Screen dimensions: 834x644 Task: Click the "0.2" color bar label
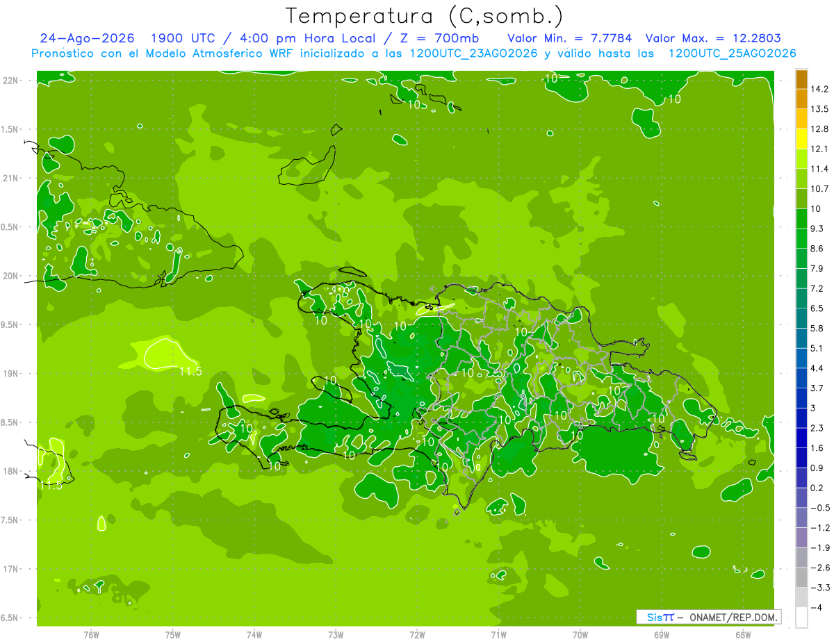(x=817, y=488)
